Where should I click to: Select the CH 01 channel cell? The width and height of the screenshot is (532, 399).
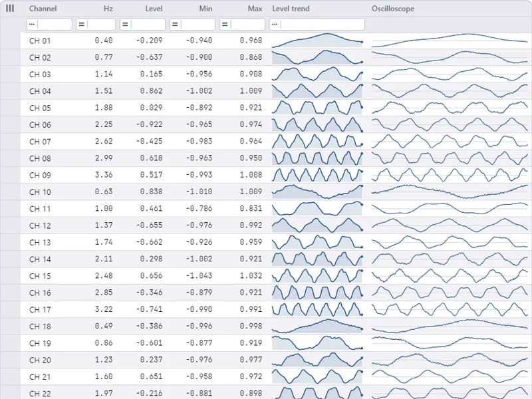[x=40, y=41]
